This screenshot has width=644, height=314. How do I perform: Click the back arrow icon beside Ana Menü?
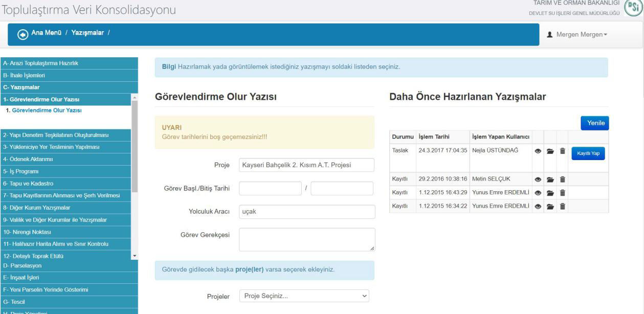tap(23, 34)
